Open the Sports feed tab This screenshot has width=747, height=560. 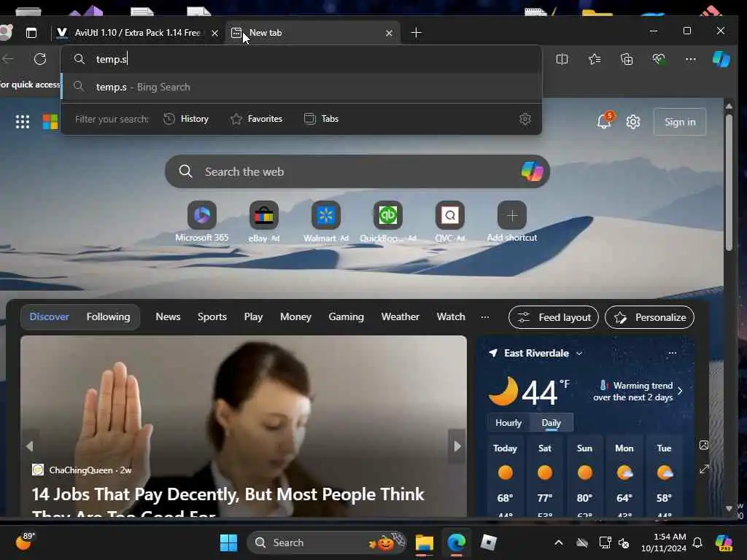pyautogui.click(x=212, y=316)
